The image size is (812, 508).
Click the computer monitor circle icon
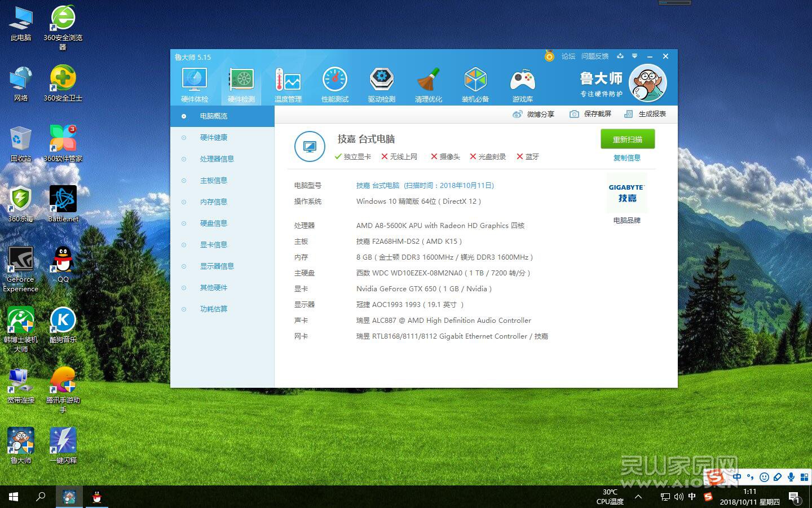point(310,146)
